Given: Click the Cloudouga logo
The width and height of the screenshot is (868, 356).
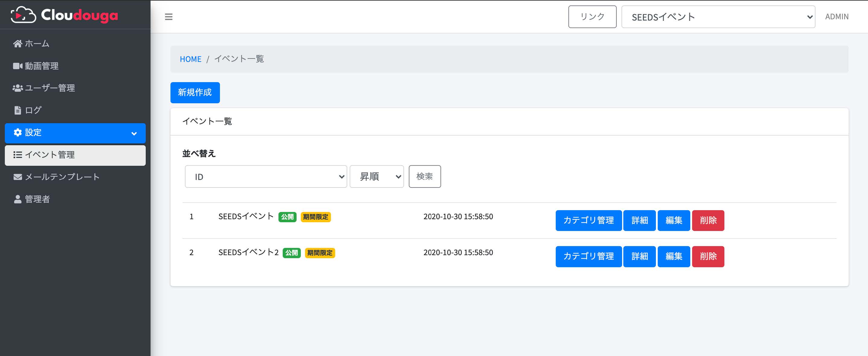Looking at the screenshot, I should [64, 15].
